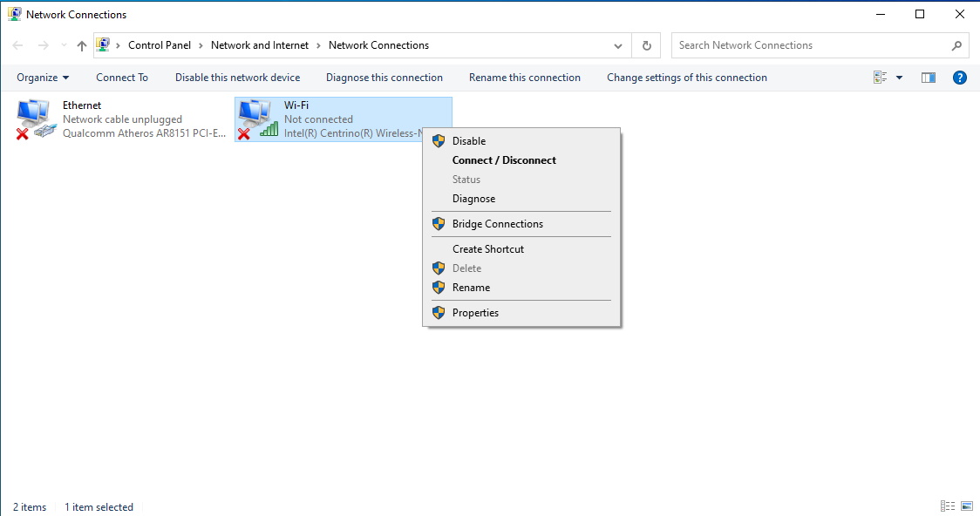Switch to large thumbnails in status bar
Image resolution: width=980 pixels, height=516 pixels.
coord(968,506)
